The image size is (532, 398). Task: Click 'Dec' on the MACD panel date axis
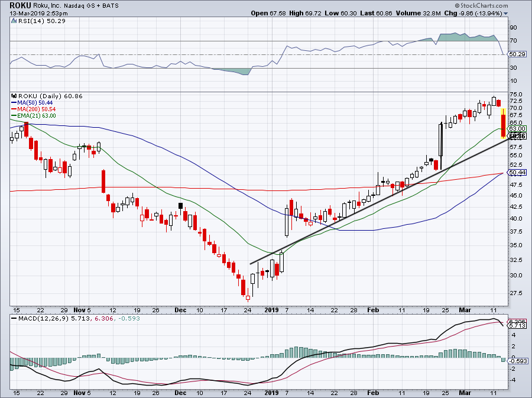tap(180, 393)
